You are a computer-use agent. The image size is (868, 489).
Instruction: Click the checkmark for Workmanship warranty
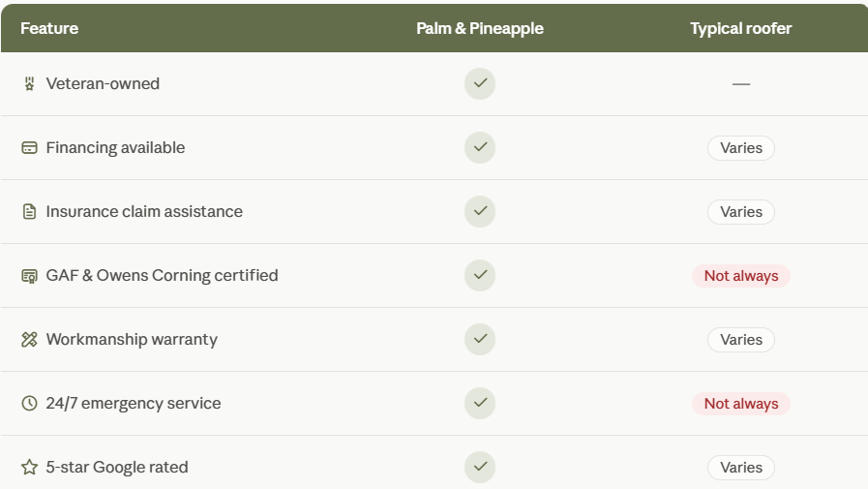[x=480, y=340]
